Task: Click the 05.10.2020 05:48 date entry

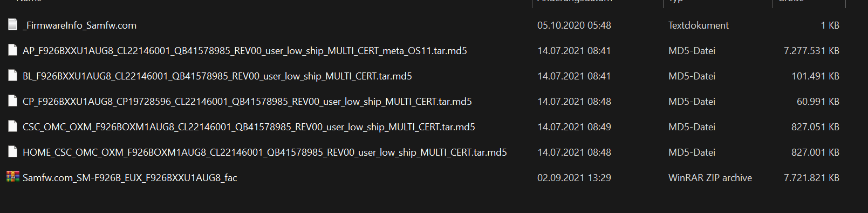Action: click(574, 25)
